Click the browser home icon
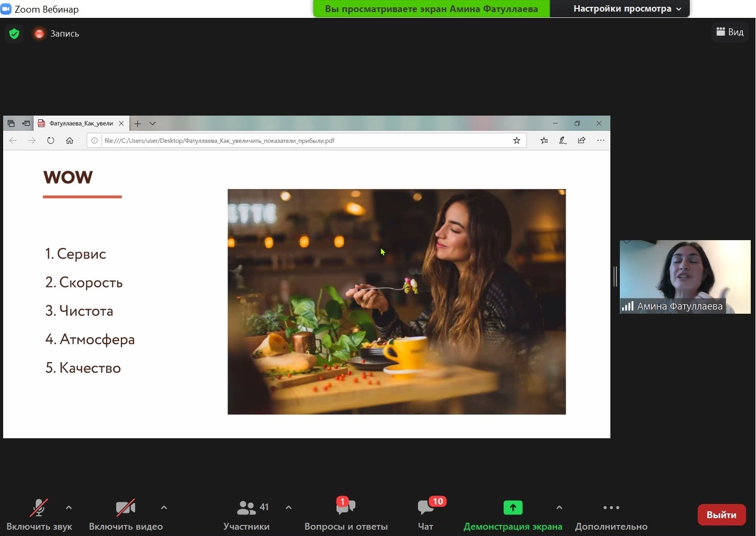This screenshot has height=536, width=756. pyautogui.click(x=69, y=140)
